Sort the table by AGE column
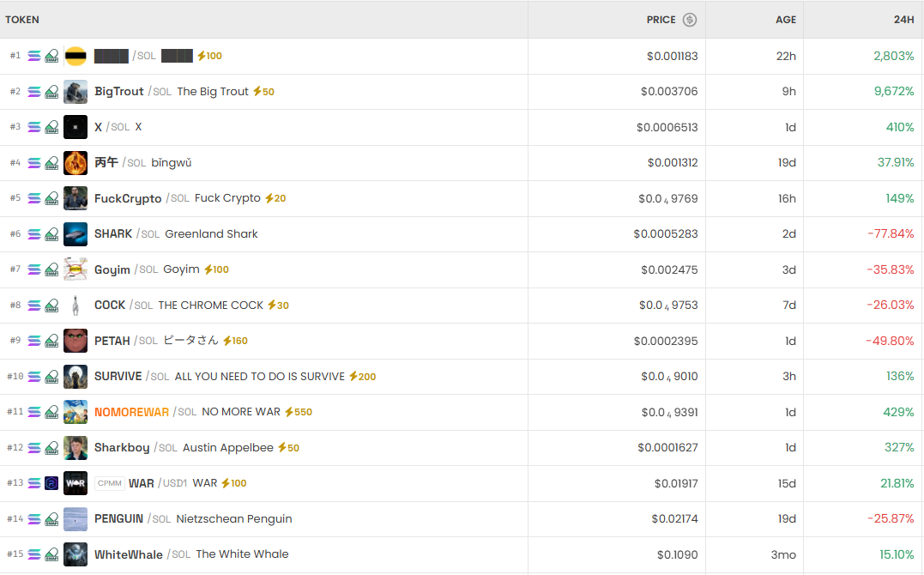 click(786, 20)
